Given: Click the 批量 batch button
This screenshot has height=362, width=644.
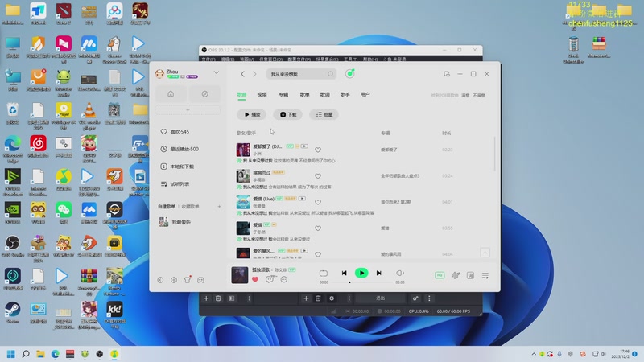Looking at the screenshot, I should [x=324, y=114].
